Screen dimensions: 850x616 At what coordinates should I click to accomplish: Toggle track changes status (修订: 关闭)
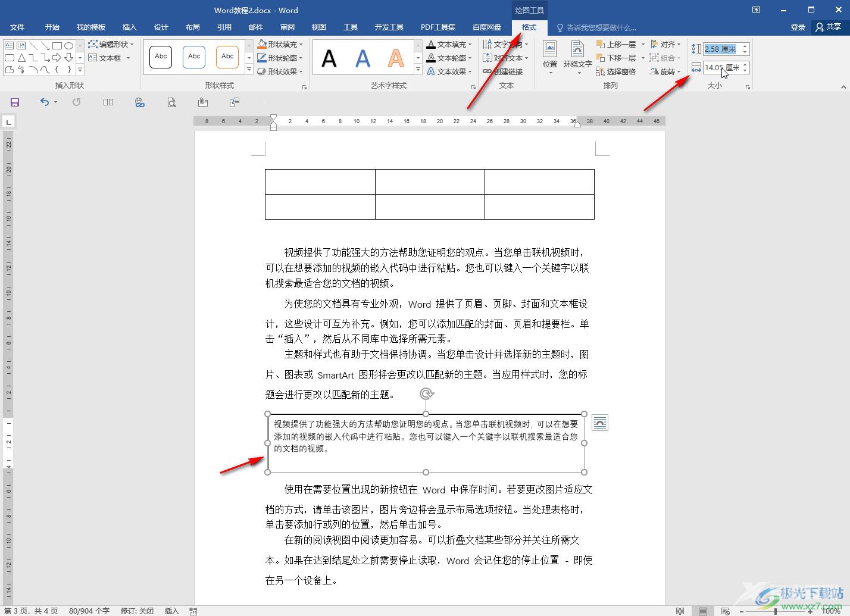coord(137,611)
